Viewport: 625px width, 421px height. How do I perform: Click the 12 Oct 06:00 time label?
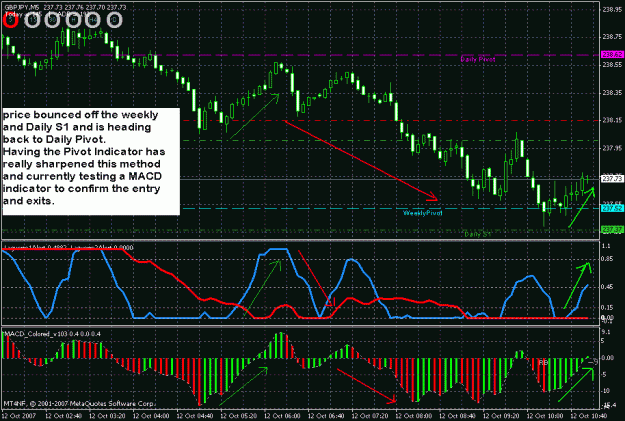click(x=285, y=415)
